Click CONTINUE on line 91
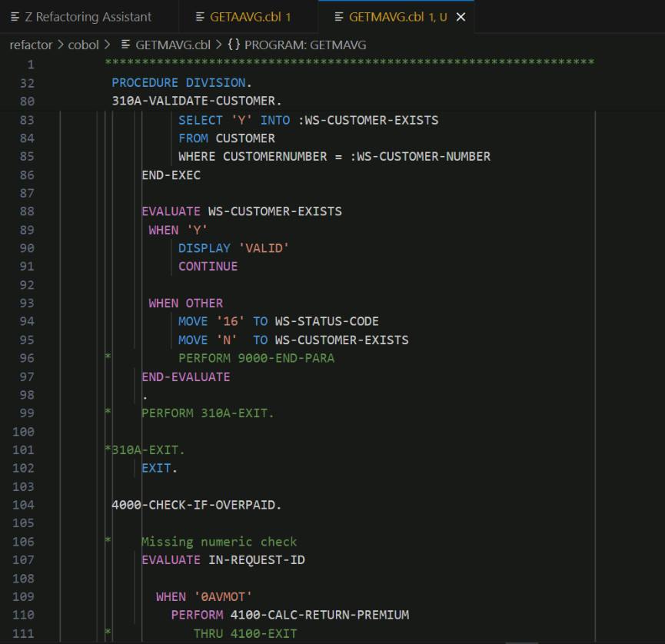Screen dimensions: 665x644 208,267
